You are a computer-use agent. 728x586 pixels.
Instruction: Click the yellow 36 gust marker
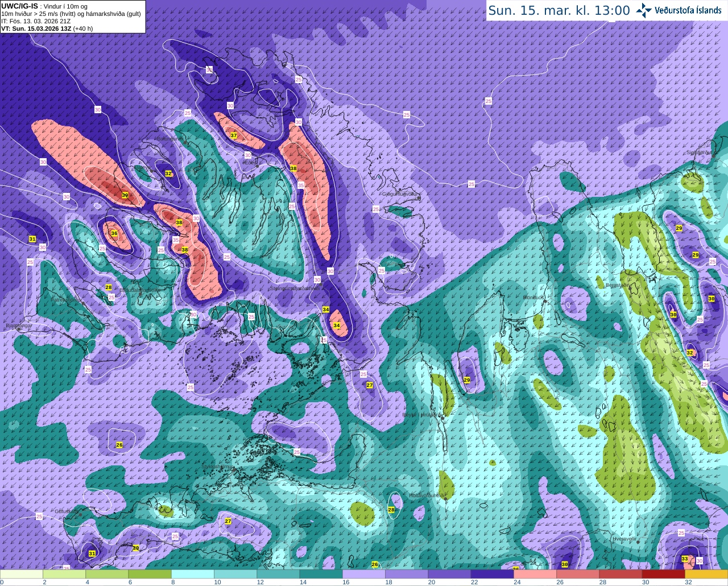pyautogui.click(x=114, y=233)
